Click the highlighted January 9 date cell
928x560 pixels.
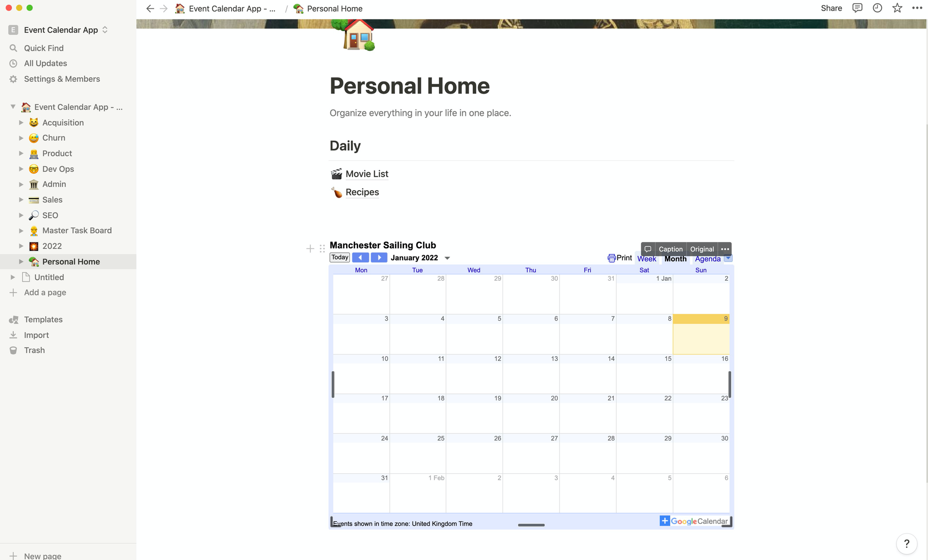(701, 335)
